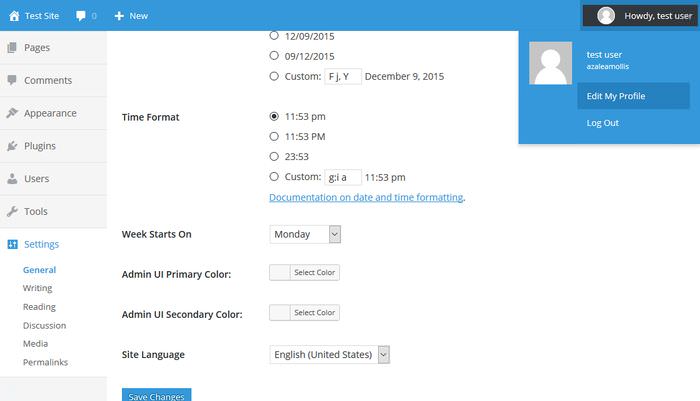Open Plugins from the plug icon
Screen dimensions: 700x401
pos(12,146)
